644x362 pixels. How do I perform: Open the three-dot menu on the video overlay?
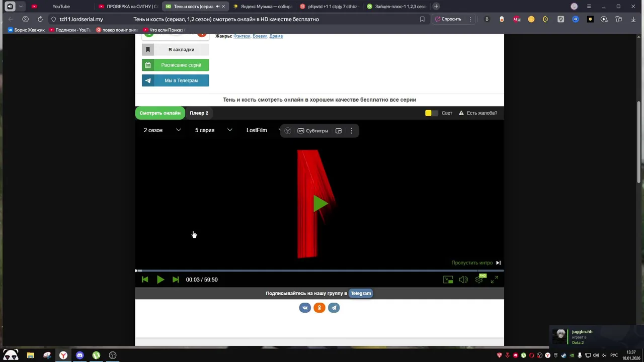coord(352,131)
